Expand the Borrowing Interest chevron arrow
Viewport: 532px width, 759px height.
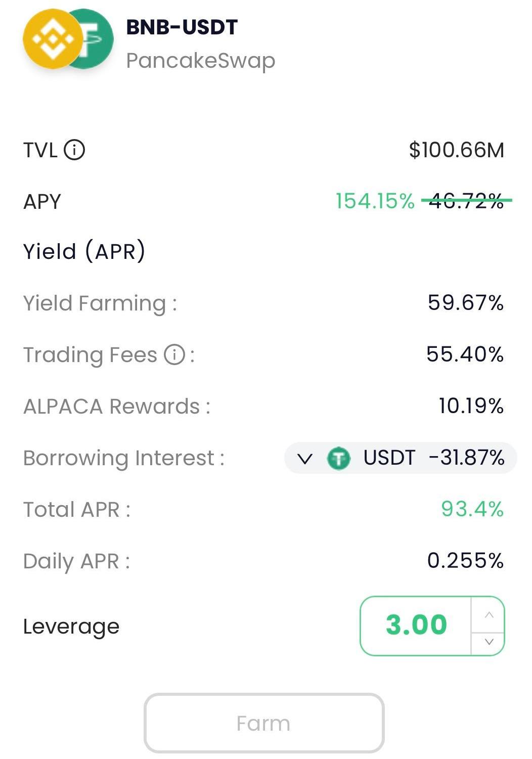304,459
